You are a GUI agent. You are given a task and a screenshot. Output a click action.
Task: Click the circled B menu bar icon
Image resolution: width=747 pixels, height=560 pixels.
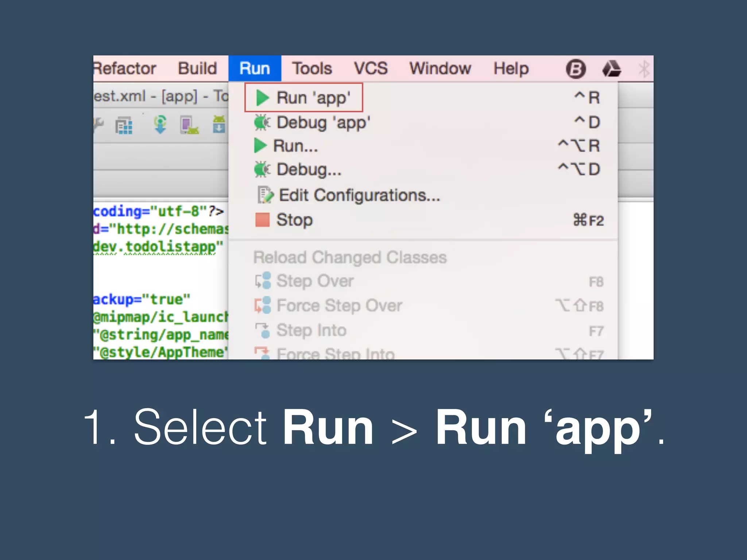(576, 69)
